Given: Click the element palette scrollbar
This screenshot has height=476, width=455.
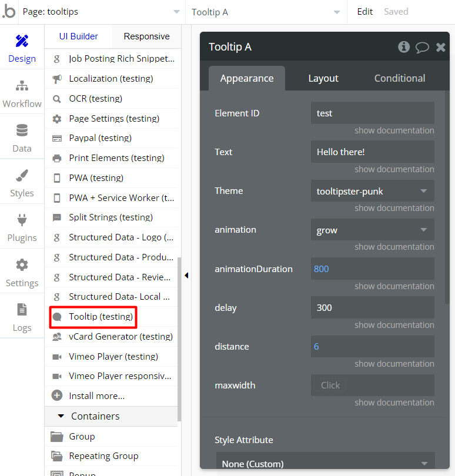Looking at the screenshot, I should pyautogui.click(x=179, y=339).
